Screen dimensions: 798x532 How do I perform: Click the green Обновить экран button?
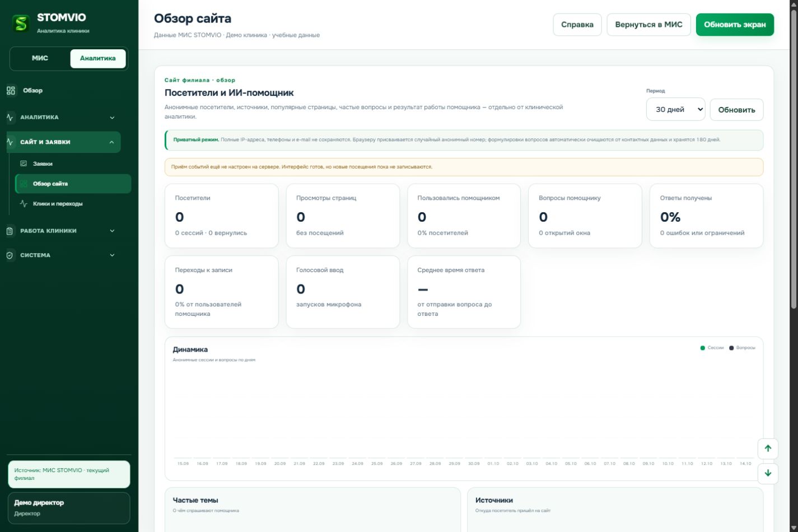735,25
